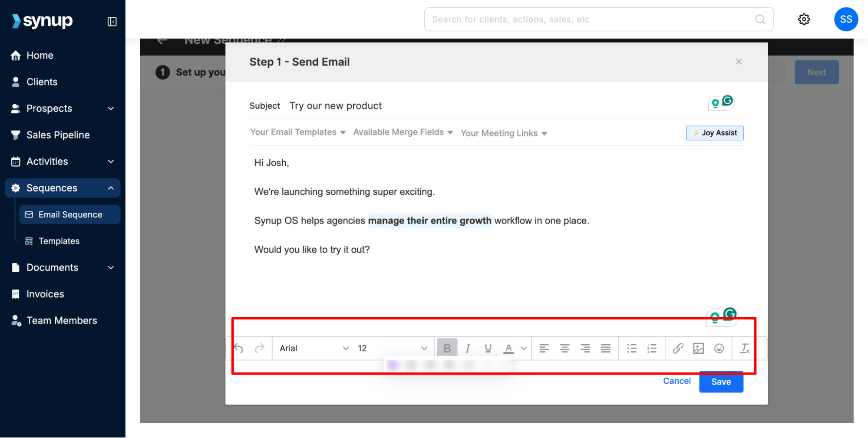Click the Subject field text
The height and width of the screenshot is (438, 868).
(336, 106)
